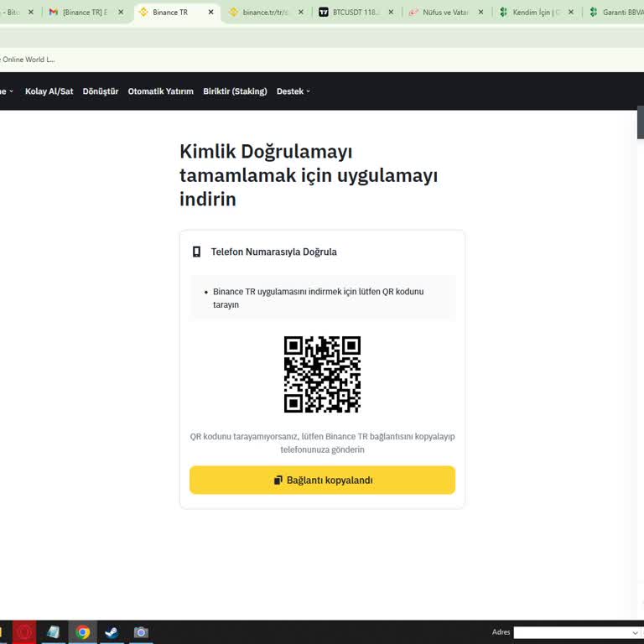This screenshot has height=644, width=644.
Task: Click the Bağlantı kopyalandı yellow button
Action: tap(322, 480)
